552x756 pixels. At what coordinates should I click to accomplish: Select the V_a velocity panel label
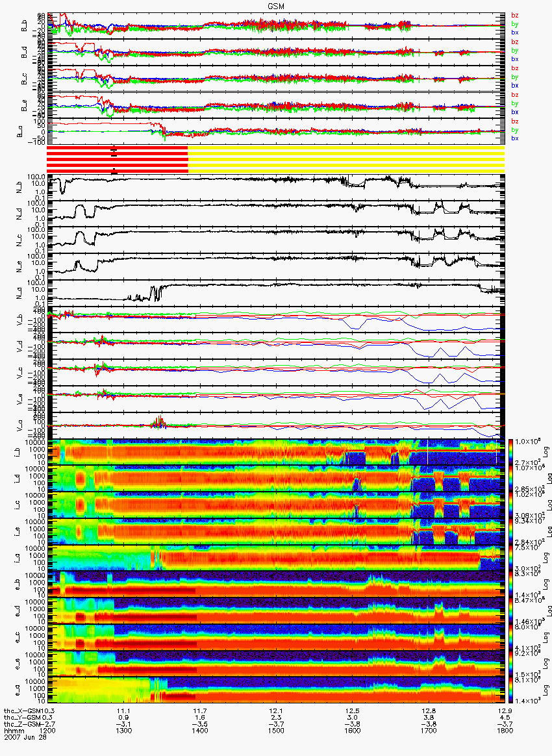coord(19,425)
